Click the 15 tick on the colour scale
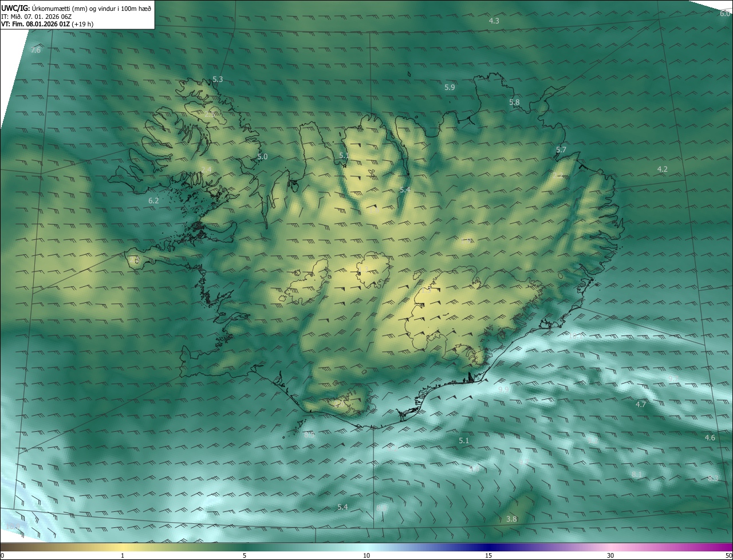733x560 pixels. point(488,555)
